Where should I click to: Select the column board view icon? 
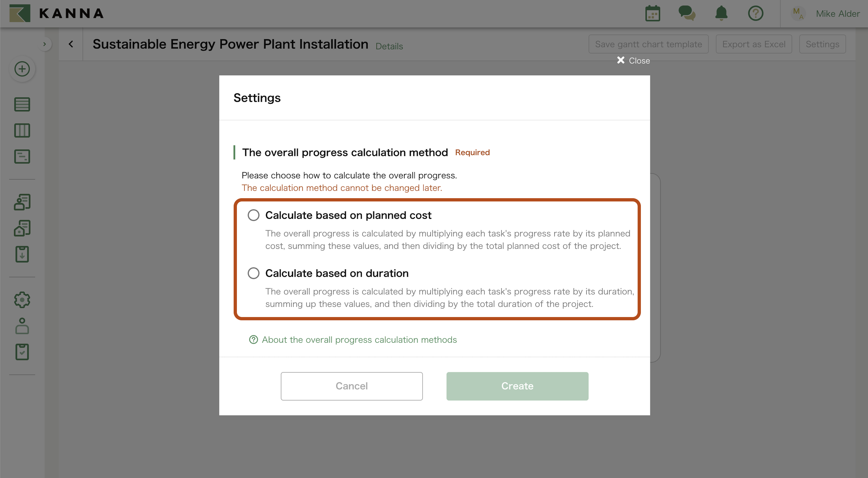tap(22, 130)
